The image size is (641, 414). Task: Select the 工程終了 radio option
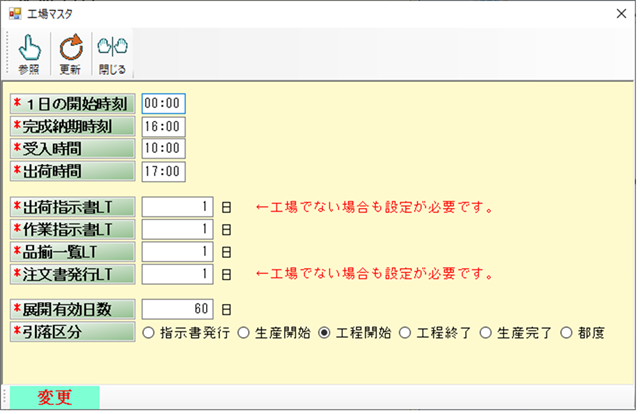[404, 333]
